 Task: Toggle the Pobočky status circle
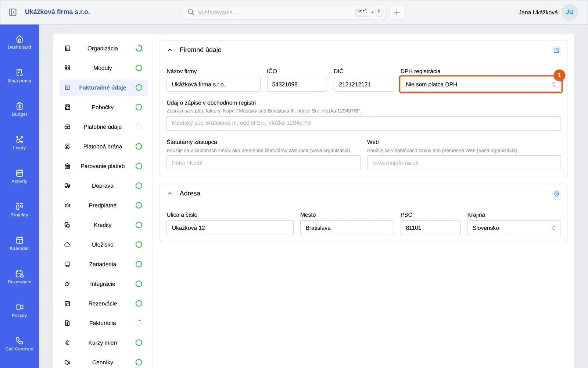[x=139, y=107]
